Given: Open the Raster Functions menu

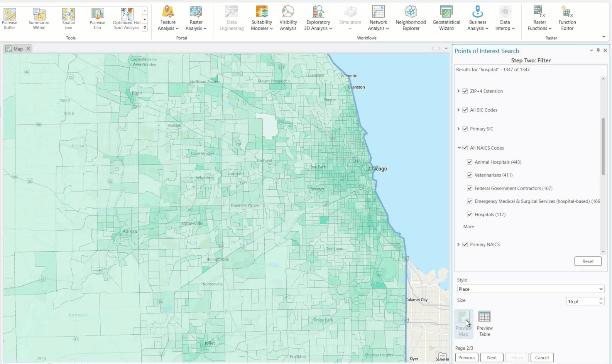Looking at the screenshot, I should pyautogui.click(x=539, y=18).
